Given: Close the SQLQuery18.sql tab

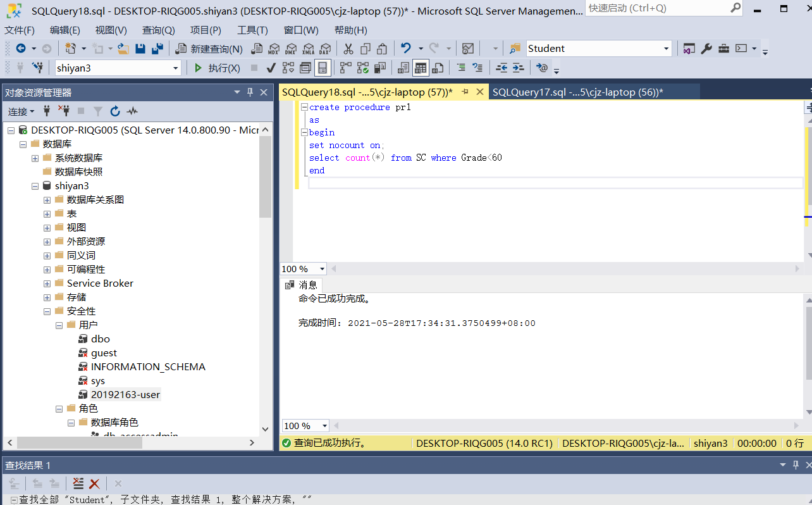Looking at the screenshot, I should [x=480, y=92].
